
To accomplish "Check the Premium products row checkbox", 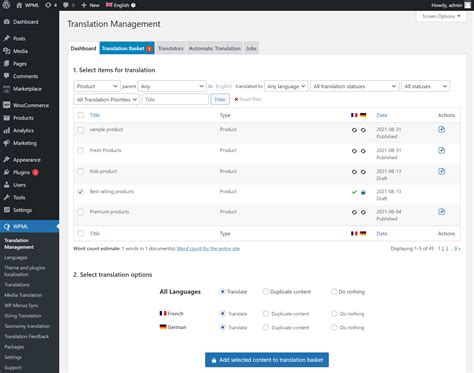I will click(x=80, y=212).
